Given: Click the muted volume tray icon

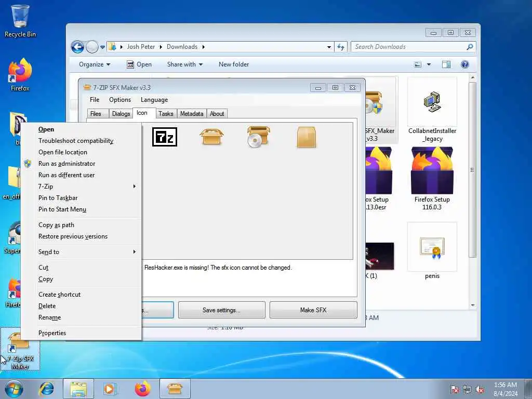Looking at the screenshot, I should (x=480, y=390).
